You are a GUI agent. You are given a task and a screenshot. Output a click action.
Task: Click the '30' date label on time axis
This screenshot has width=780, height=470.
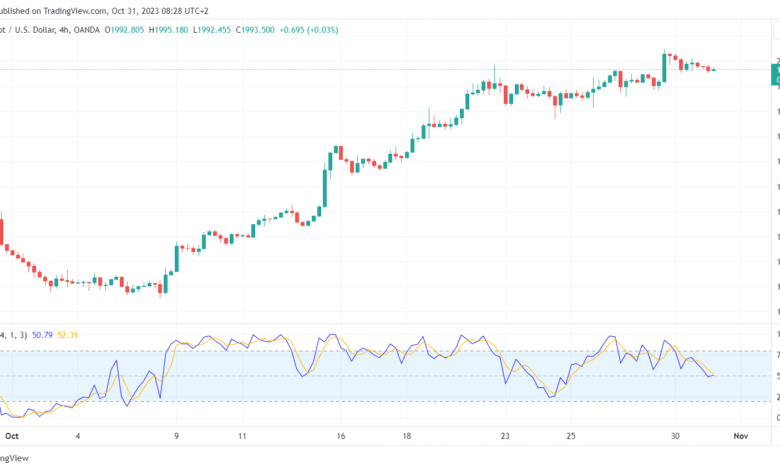pos(675,436)
